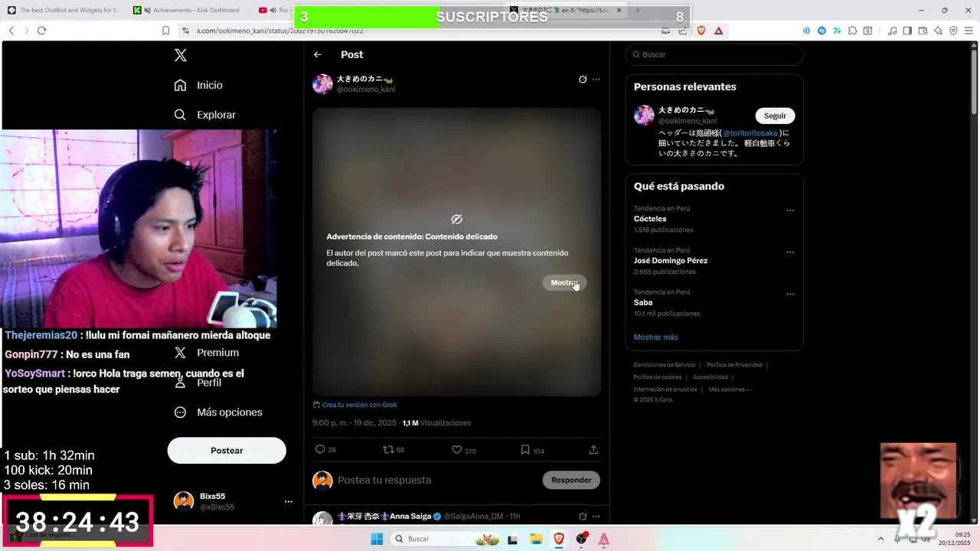Switch to Achievements - Kick Dashboard tab
The height and width of the screenshot is (551, 980).
(189, 11)
